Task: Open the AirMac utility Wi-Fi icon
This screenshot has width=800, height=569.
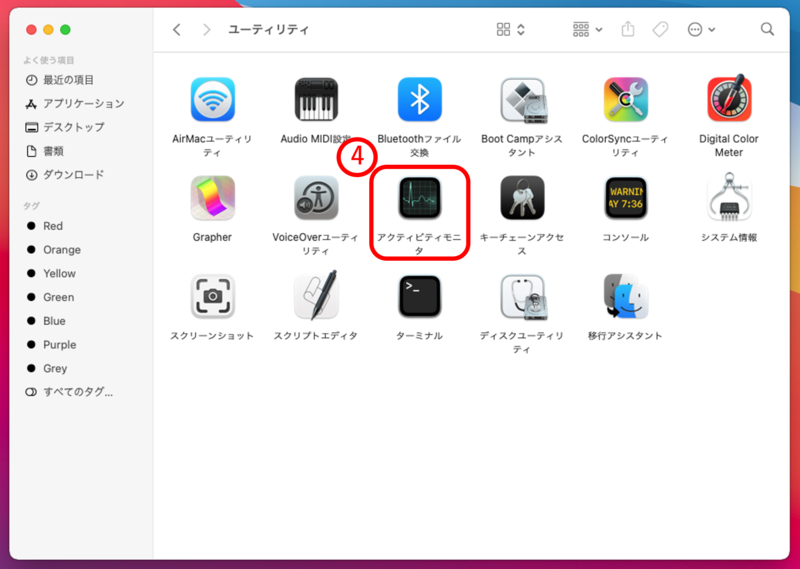Action: [x=212, y=99]
